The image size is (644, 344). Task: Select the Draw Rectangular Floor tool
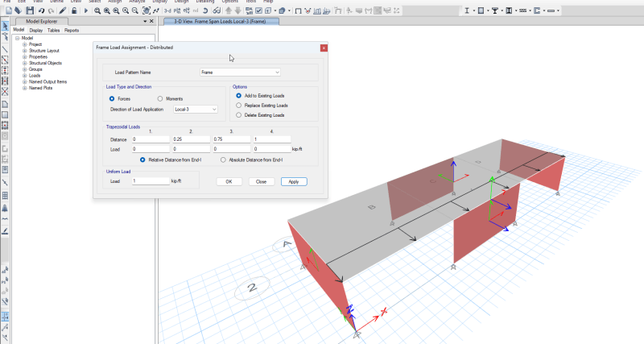coord(5,115)
